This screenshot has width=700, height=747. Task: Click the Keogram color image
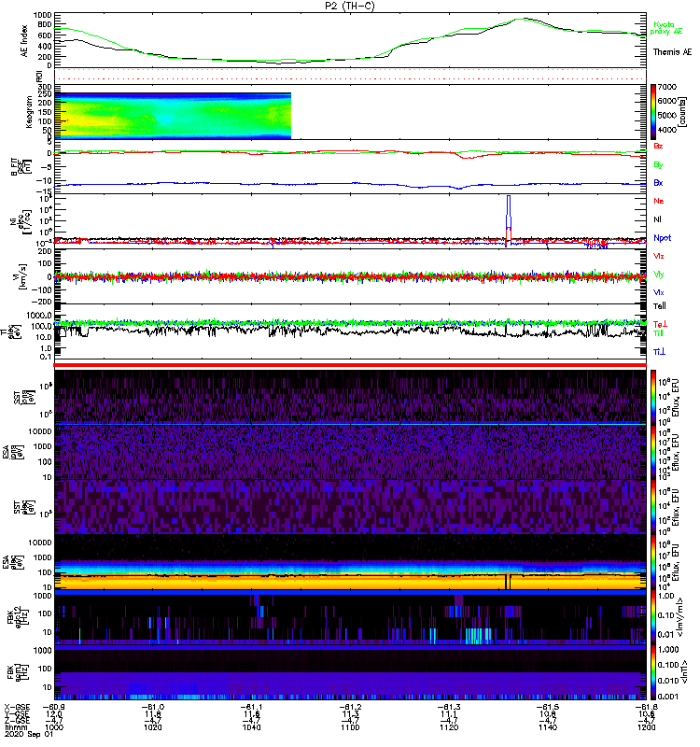(173, 116)
